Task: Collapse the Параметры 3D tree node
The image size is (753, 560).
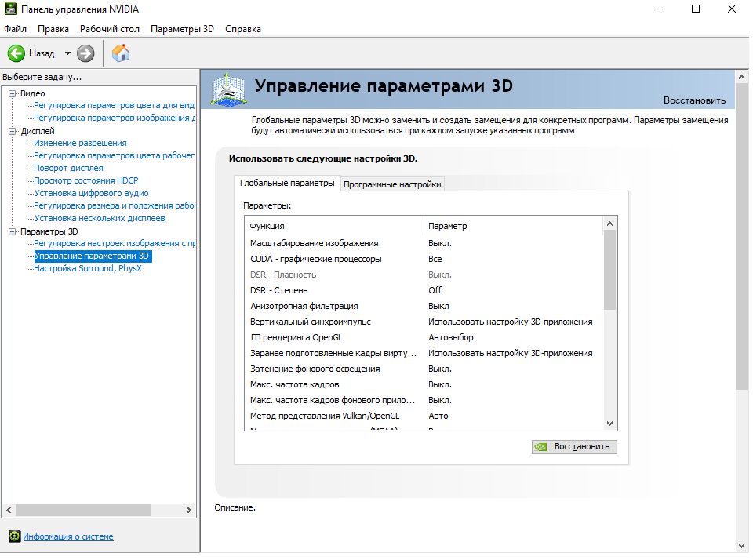Action: [x=13, y=231]
